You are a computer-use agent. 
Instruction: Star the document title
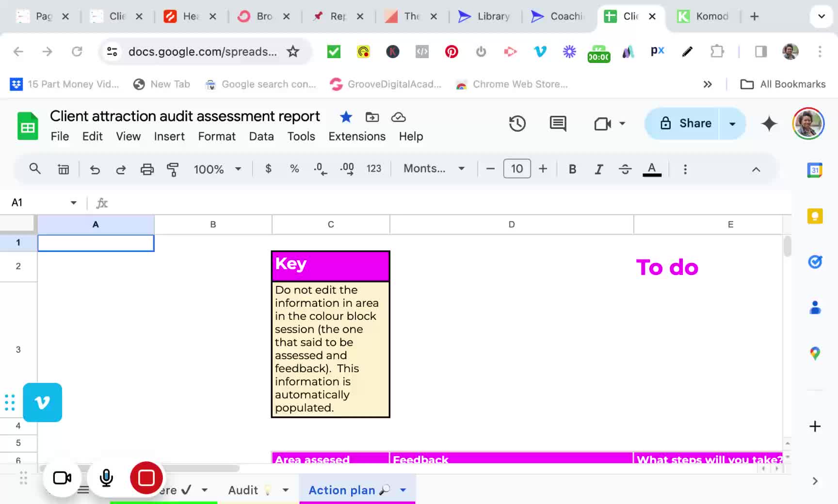click(x=346, y=117)
